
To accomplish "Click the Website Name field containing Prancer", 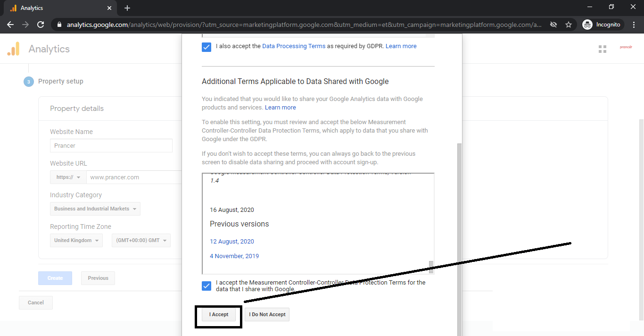I will tap(111, 145).
